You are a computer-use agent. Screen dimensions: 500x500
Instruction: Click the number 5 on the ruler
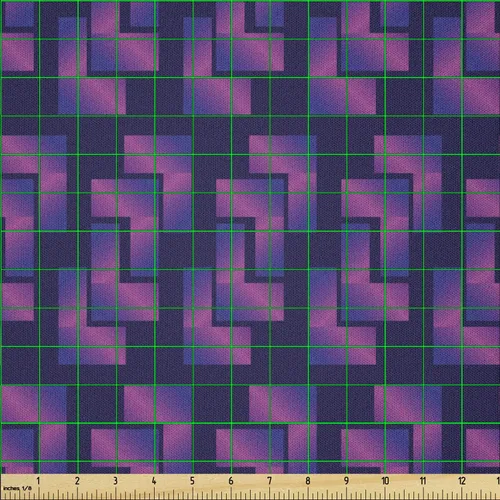click(x=192, y=481)
